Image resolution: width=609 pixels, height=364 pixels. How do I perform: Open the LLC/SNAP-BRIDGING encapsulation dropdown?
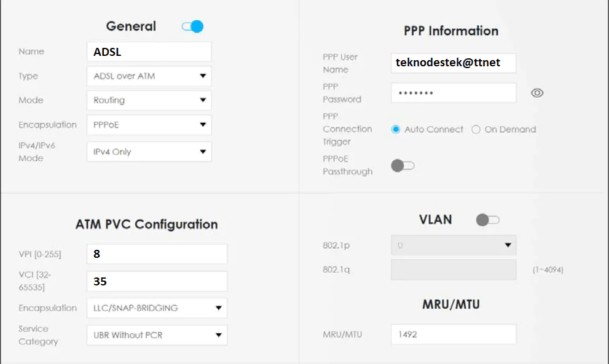tap(157, 308)
